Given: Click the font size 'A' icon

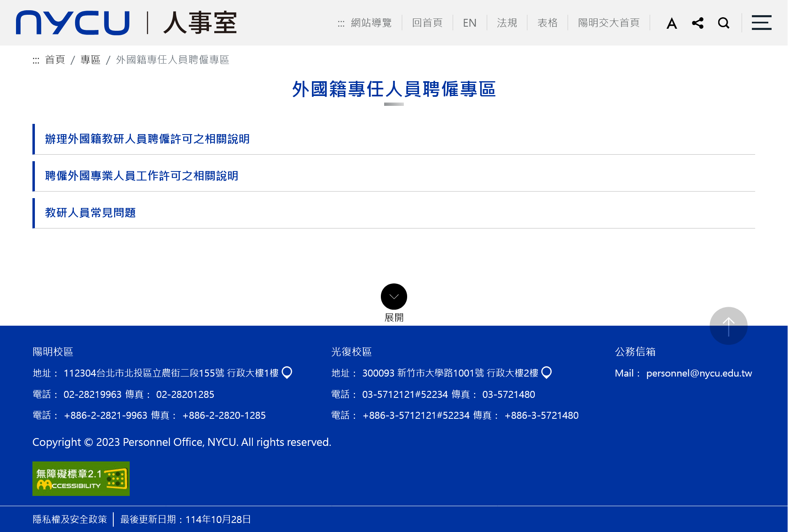Looking at the screenshot, I should (671, 23).
